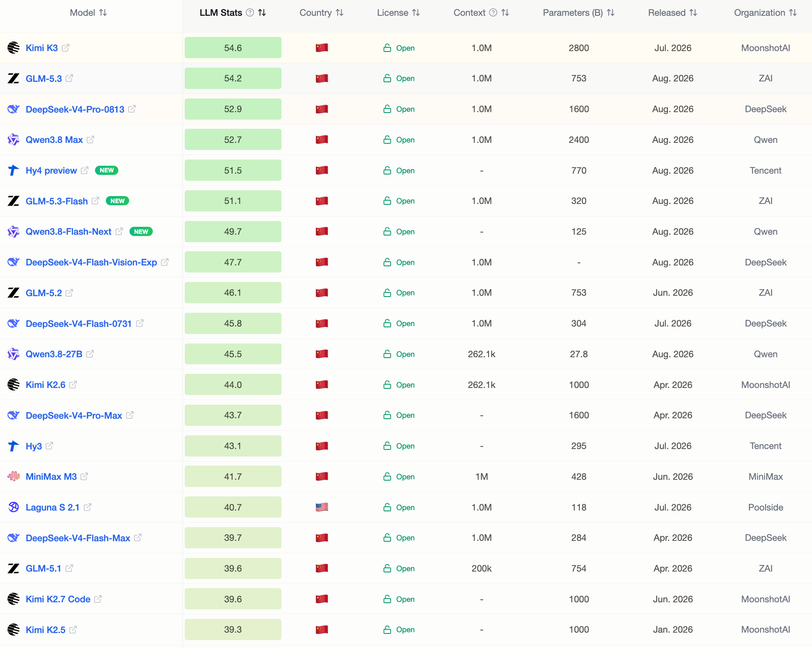Open the Kimi K3 model page

coord(42,48)
